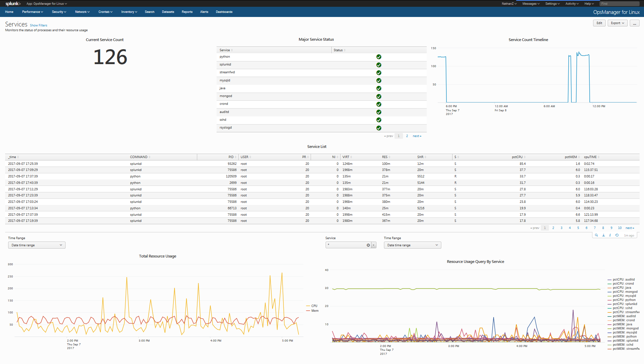The height and width of the screenshot is (364, 644).
Task: Expand the Inventory menu
Action: (129, 12)
